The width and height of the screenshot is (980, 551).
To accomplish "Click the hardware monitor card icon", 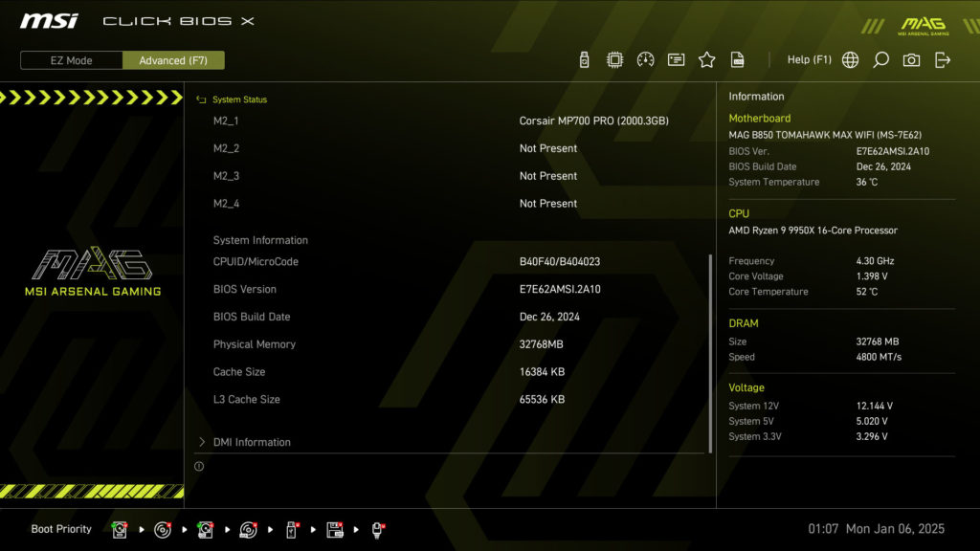I will tap(676, 60).
